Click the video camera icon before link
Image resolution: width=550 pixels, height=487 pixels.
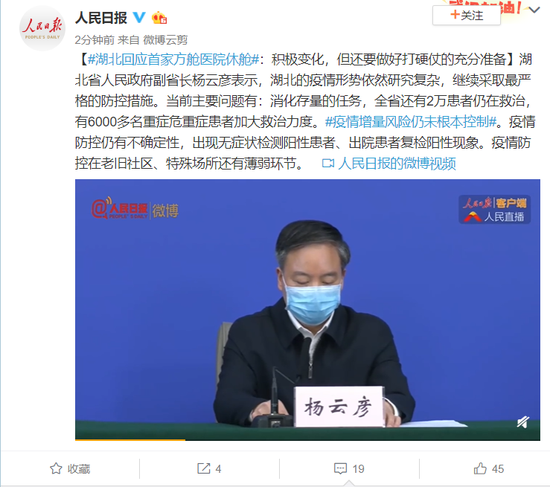(328, 164)
